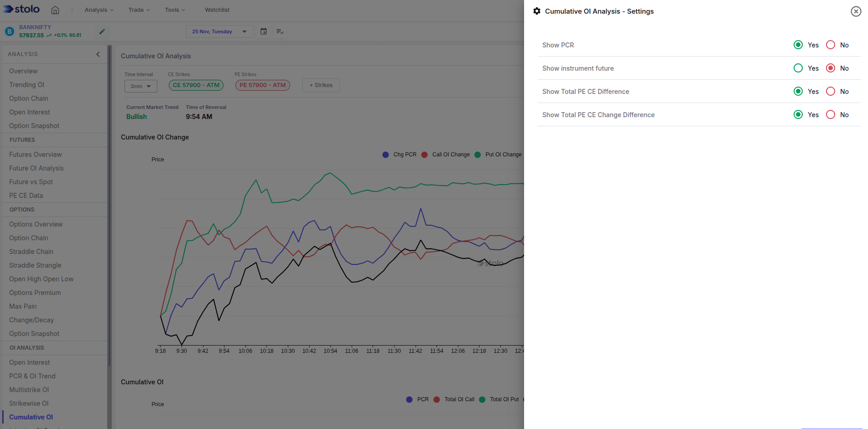868x429 pixels.
Task: Open the 25 Nov, Tuesday date dropdown
Action: coord(219,31)
